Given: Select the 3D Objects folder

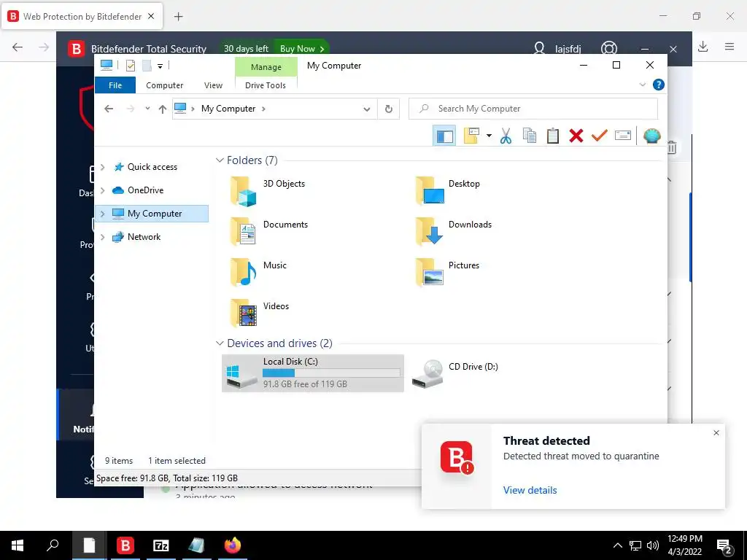Looking at the screenshot, I should [x=268, y=192].
